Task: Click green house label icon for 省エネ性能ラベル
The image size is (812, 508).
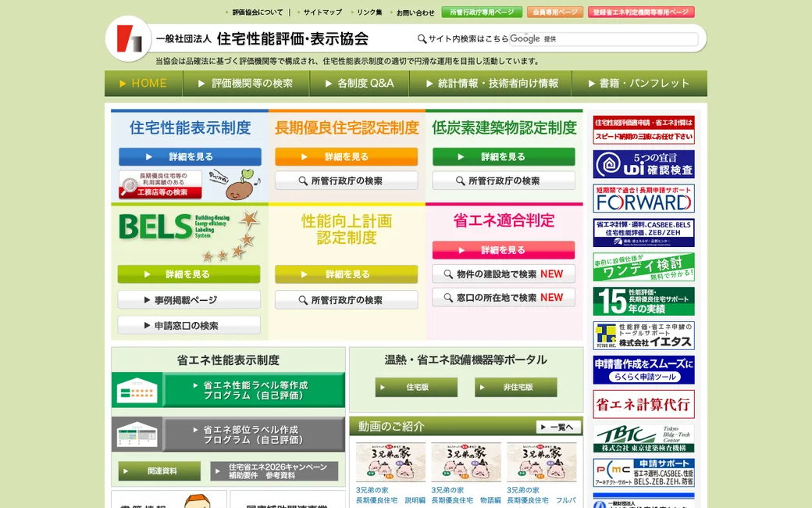Action: point(137,390)
